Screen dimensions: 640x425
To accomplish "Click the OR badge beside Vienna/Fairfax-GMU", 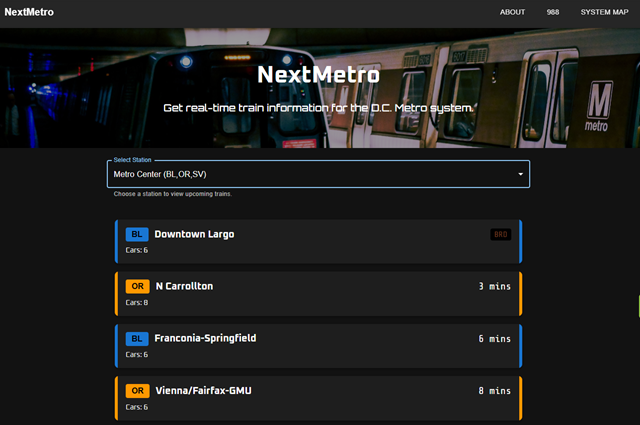I will click(137, 390).
